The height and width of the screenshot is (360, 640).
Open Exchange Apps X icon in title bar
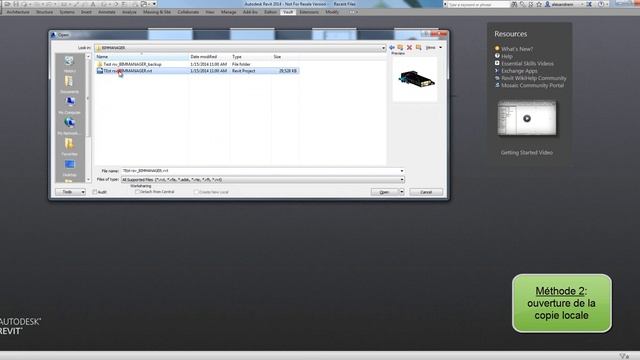tap(589, 4)
